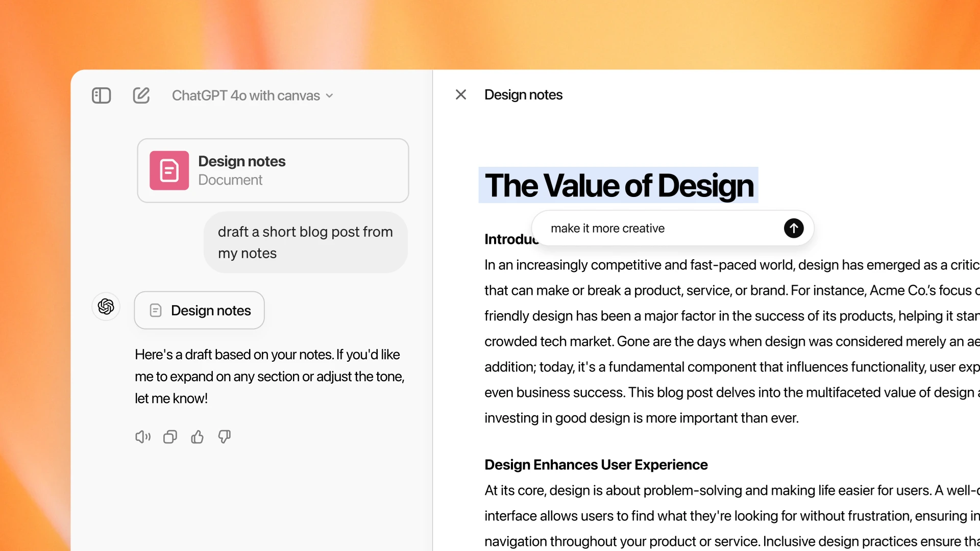The height and width of the screenshot is (551, 980).
Task: Submit the inline canvas edit prompt
Action: (x=794, y=228)
